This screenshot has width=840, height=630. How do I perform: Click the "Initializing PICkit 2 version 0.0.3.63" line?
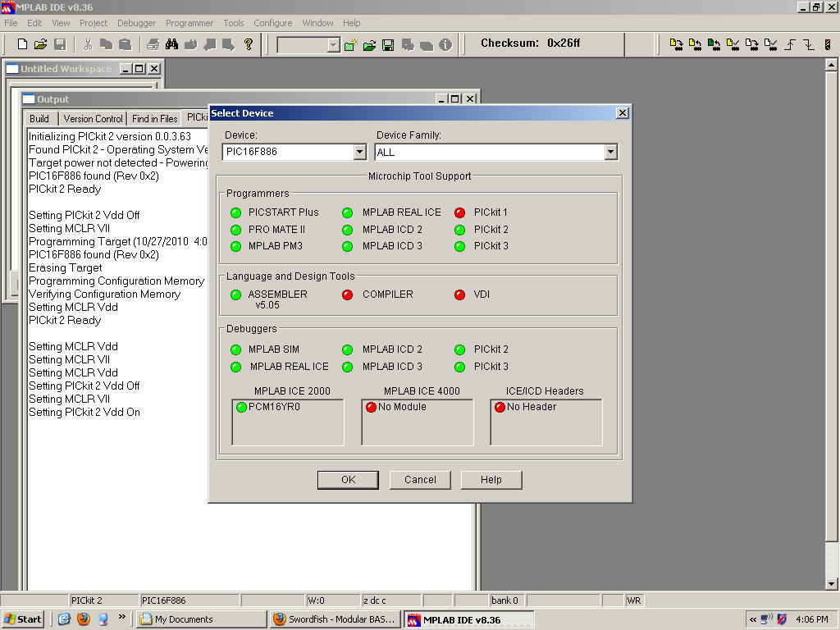(110, 137)
